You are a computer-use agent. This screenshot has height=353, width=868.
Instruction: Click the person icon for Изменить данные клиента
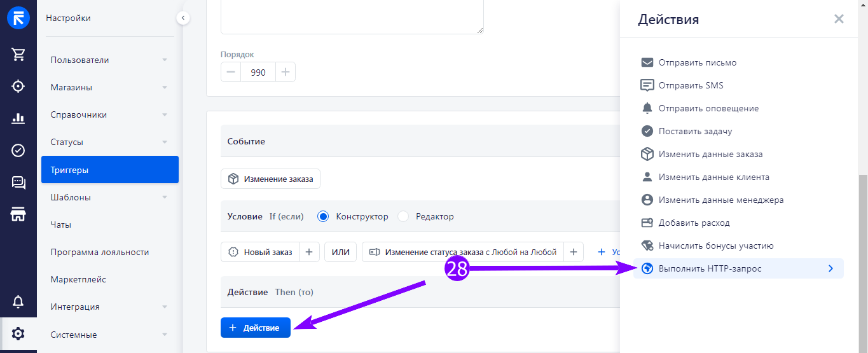(x=647, y=177)
